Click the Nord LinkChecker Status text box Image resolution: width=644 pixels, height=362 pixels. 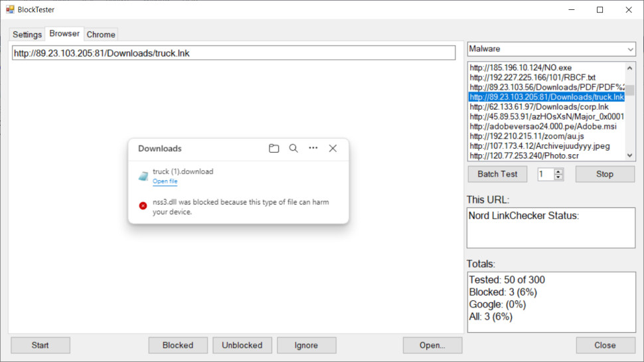click(551, 228)
